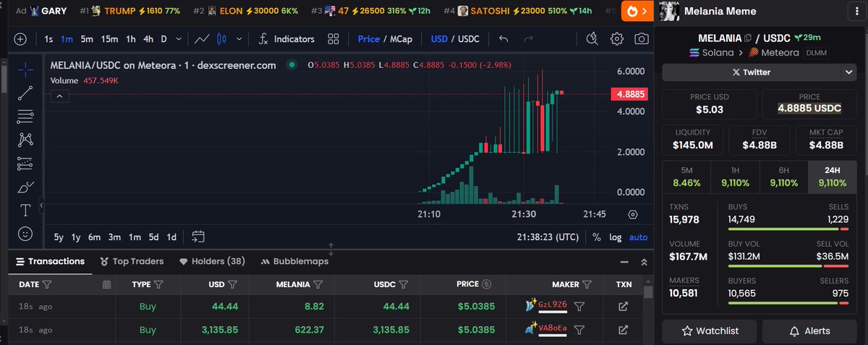Expand the timeframe interval dropdown

(x=177, y=39)
